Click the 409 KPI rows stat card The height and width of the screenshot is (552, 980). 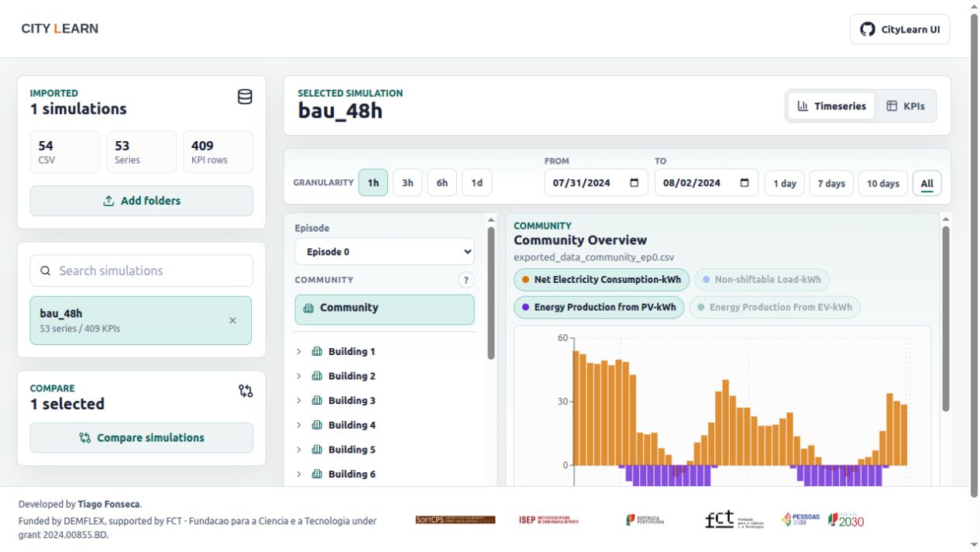(x=218, y=151)
